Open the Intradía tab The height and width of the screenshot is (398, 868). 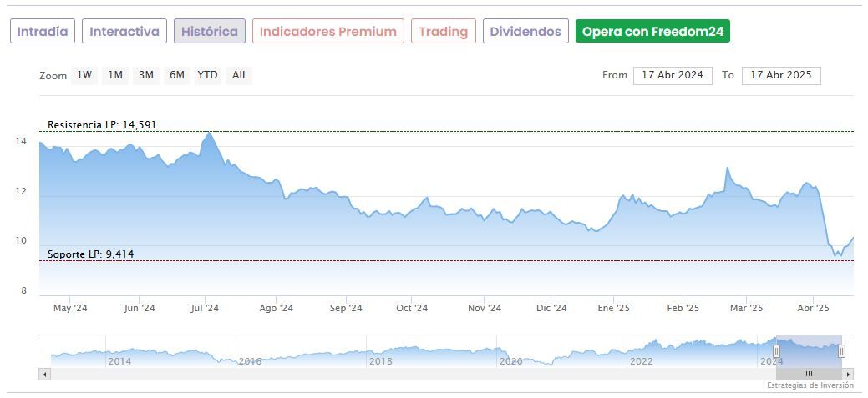click(43, 32)
